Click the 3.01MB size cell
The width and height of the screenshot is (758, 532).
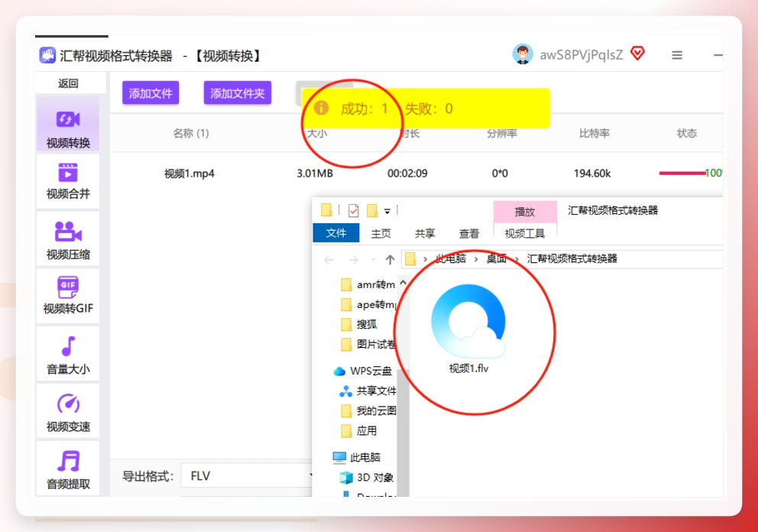pyautogui.click(x=315, y=174)
